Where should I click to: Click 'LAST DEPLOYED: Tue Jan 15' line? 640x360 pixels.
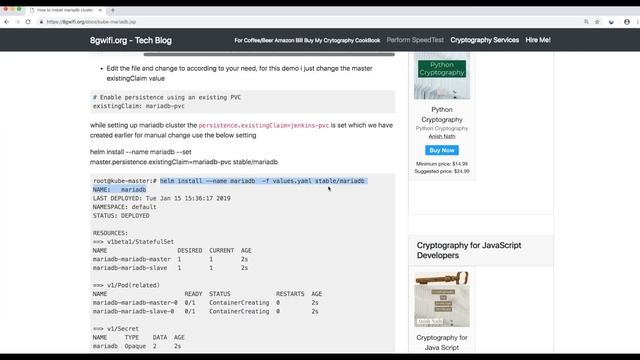162,198
